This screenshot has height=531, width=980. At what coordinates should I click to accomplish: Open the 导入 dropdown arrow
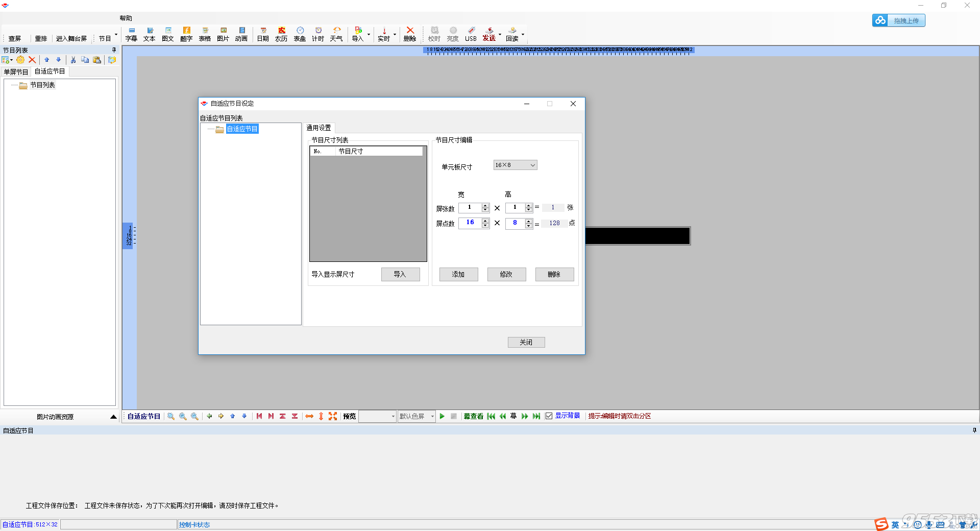369,35
